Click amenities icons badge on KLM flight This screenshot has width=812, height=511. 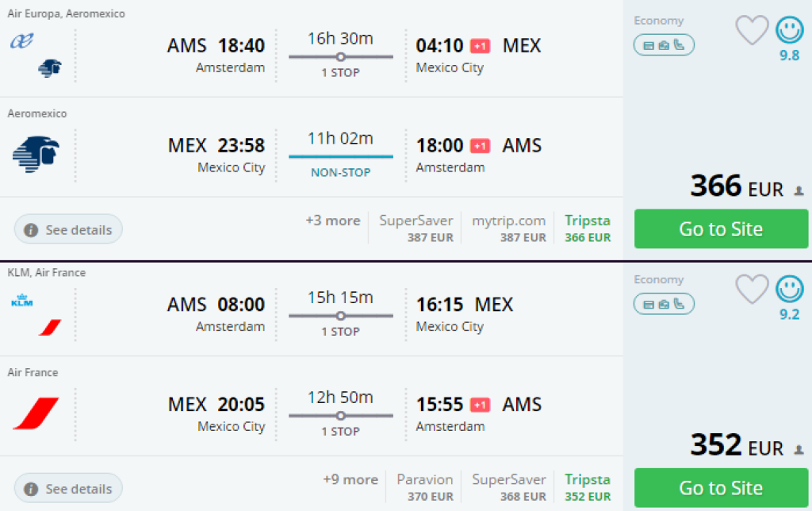(664, 304)
